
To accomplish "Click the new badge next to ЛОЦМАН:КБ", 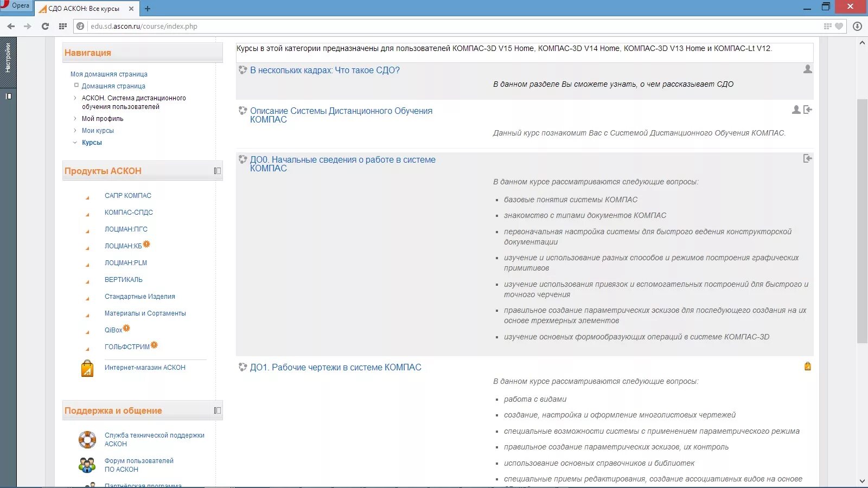I will pos(146,244).
